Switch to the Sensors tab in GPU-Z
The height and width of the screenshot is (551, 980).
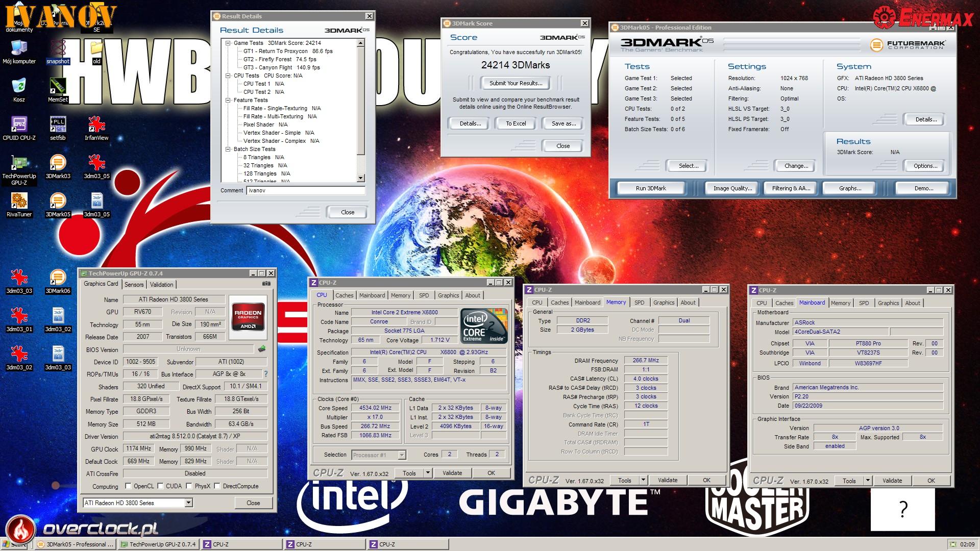tap(134, 285)
